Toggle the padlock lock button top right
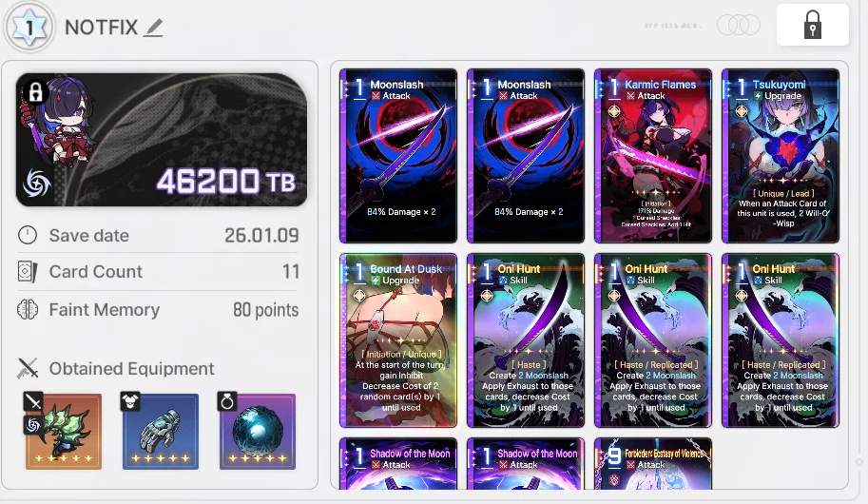This screenshot has width=868, height=504. [x=812, y=25]
